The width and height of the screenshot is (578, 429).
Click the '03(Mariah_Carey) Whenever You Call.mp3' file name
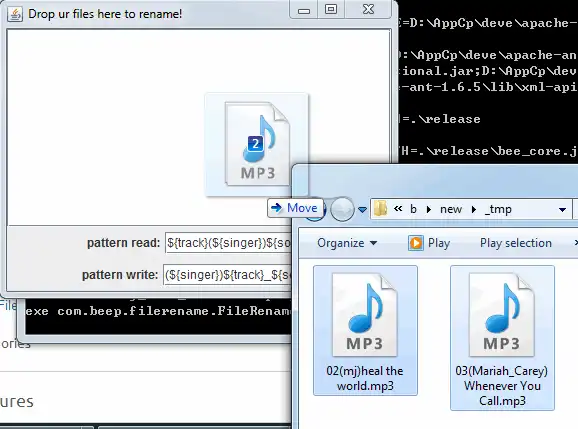click(x=502, y=386)
